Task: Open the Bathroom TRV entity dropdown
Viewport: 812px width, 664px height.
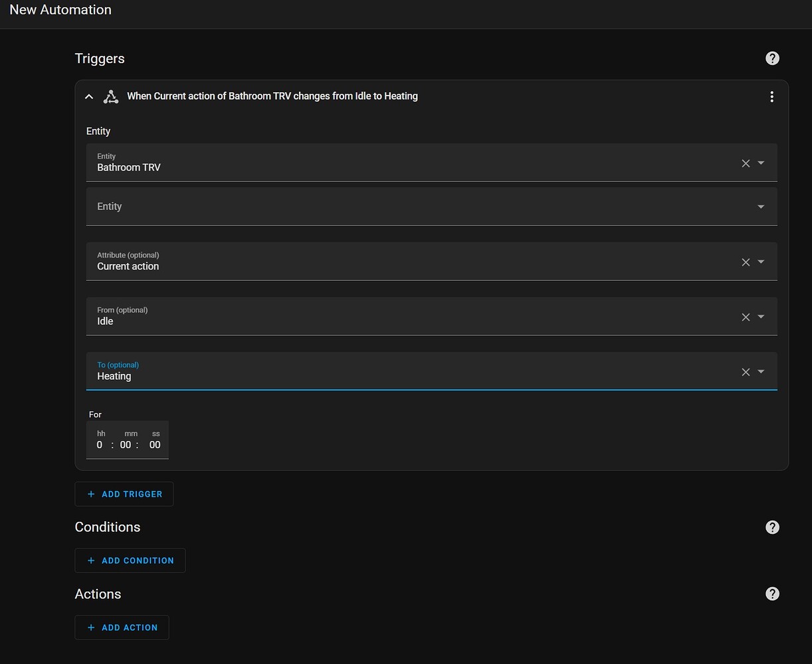Action: click(760, 163)
